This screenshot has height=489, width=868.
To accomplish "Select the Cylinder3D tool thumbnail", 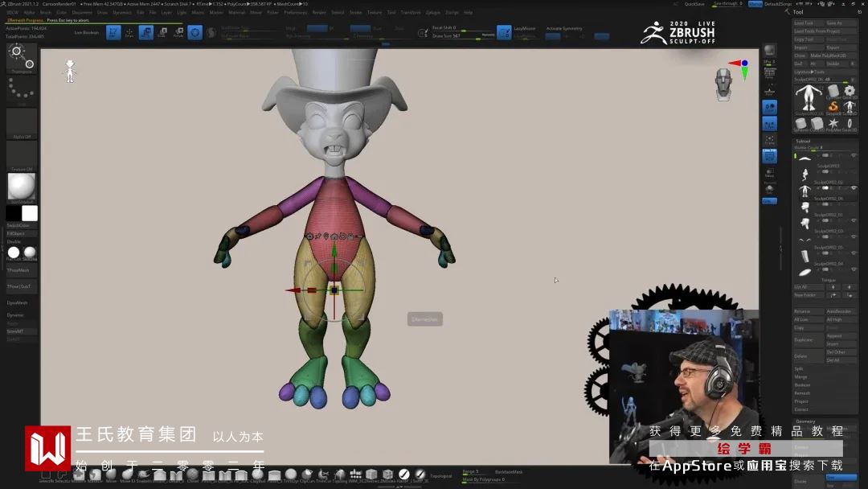I will point(833,91).
